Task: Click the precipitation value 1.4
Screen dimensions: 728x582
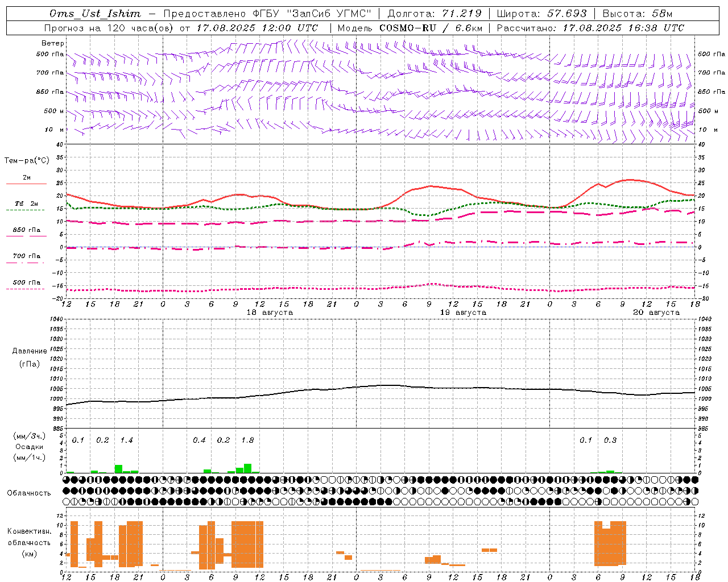Action: 126,440
